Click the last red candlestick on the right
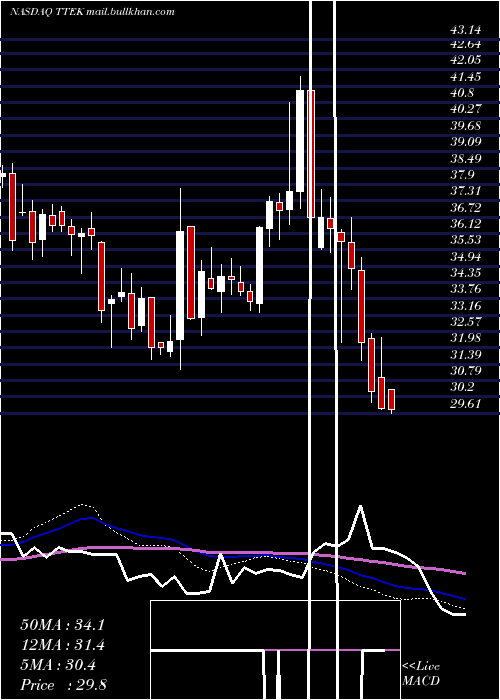This screenshot has width=500, height=700. (392, 399)
